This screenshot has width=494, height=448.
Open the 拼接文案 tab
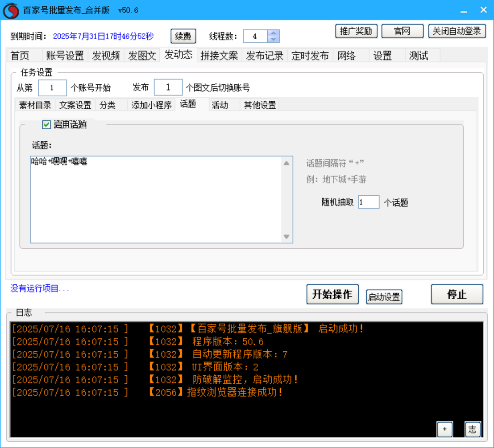coord(219,56)
